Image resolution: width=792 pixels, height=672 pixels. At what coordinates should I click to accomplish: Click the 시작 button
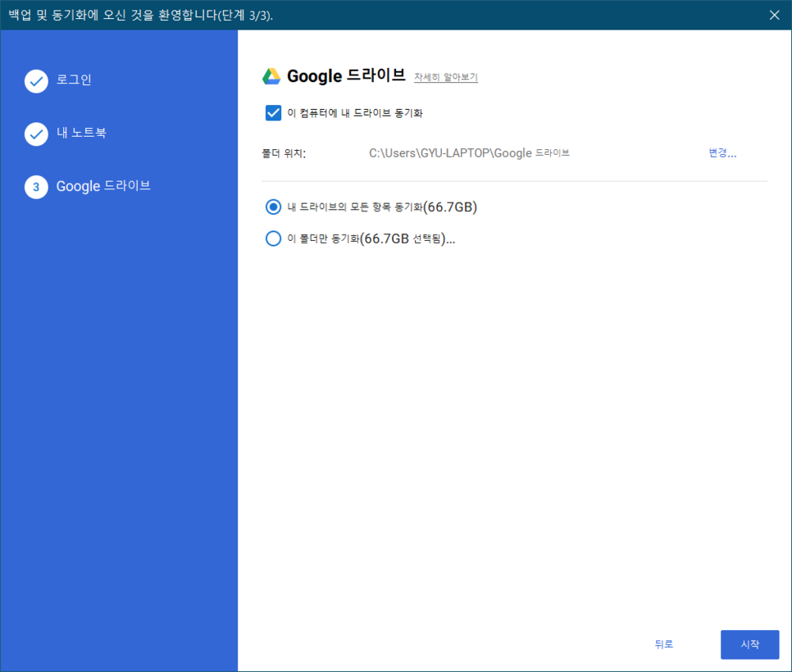pos(749,644)
